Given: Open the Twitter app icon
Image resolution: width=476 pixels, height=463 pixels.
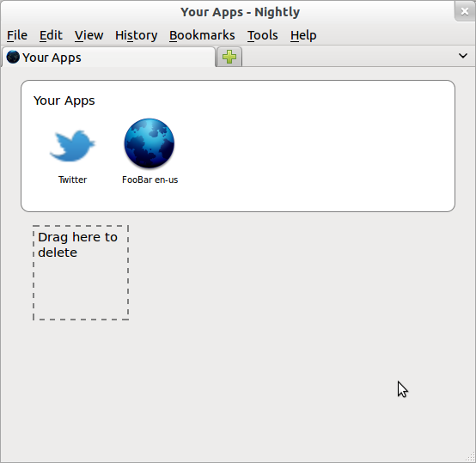Looking at the screenshot, I should (72, 146).
